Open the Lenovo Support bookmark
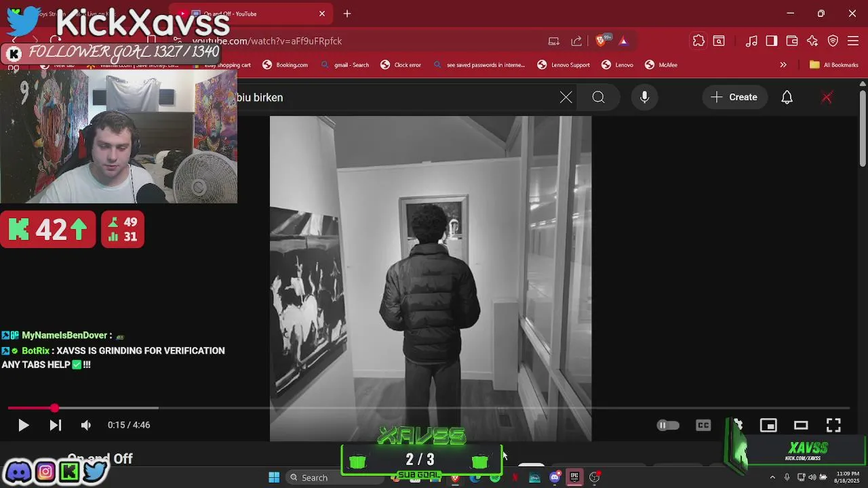The image size is (868, 488). pos(564,65)
